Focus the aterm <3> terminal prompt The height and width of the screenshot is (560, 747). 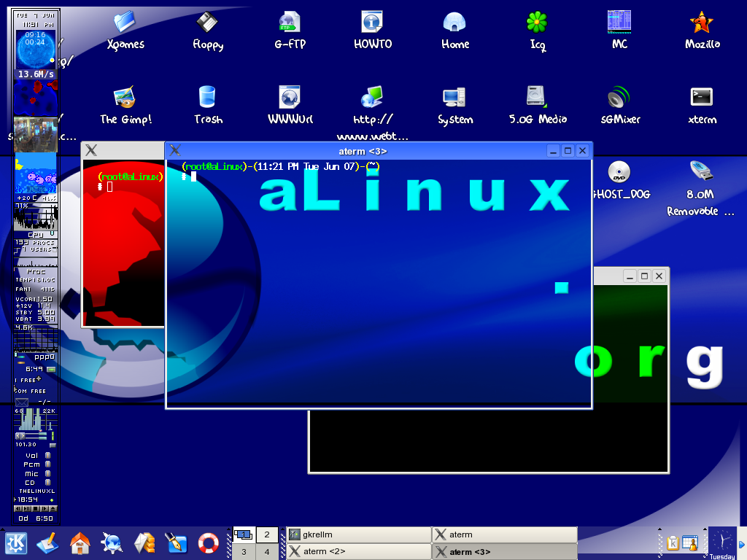(x=193, y=176)
